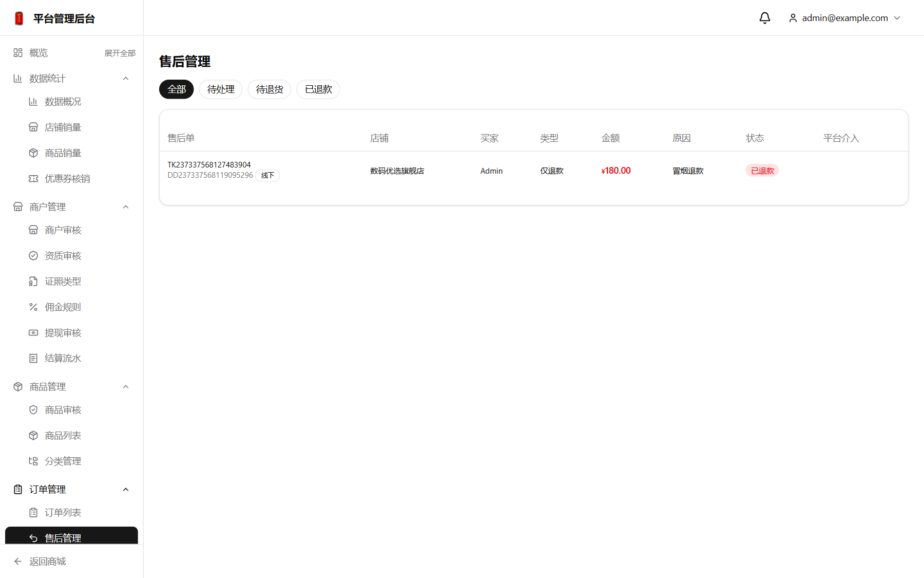
Task: Collapse the 商品管理 section chevron
Action: 126,387
